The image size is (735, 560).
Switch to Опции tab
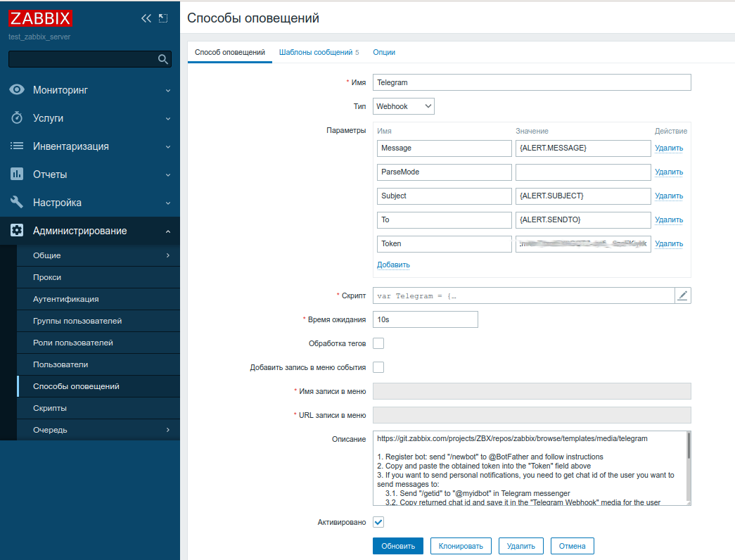[x=384, y=52]
